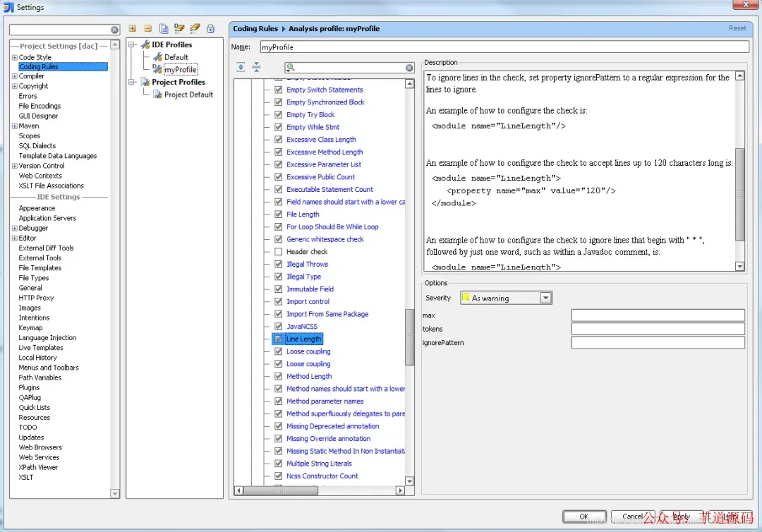Click the Project Default profile icon
Screen dimensions: 762x532
click(x=157, y=95)
